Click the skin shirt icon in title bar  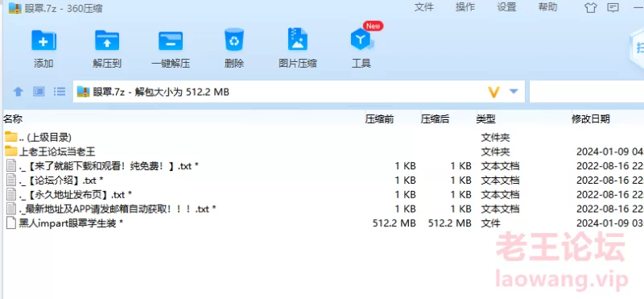(x=591, y=8)
